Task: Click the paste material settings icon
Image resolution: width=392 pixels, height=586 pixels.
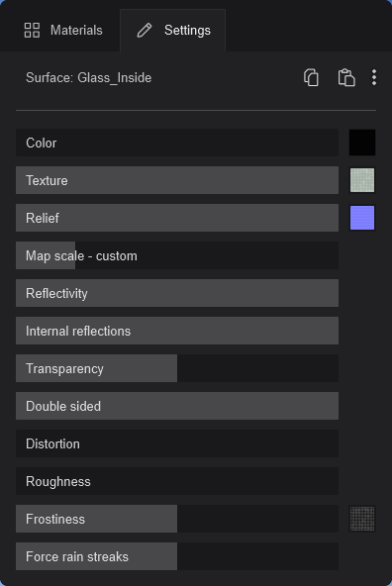Action: [x=346, y=78]
